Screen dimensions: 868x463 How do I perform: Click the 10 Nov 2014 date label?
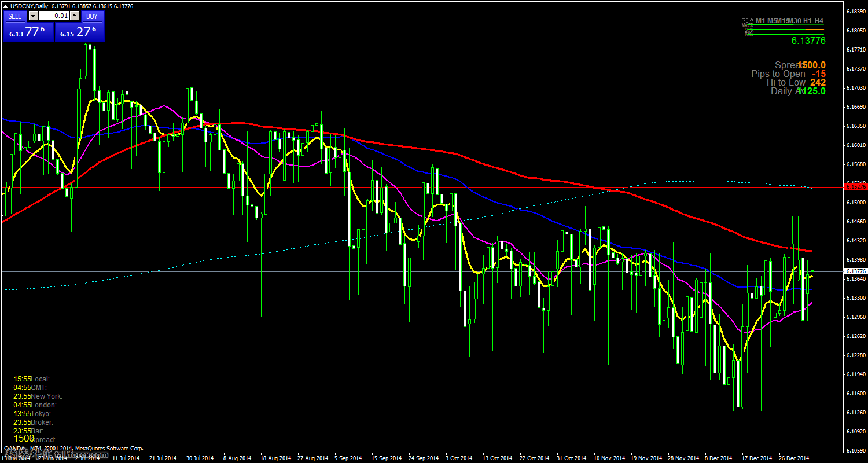pos(608,458)
